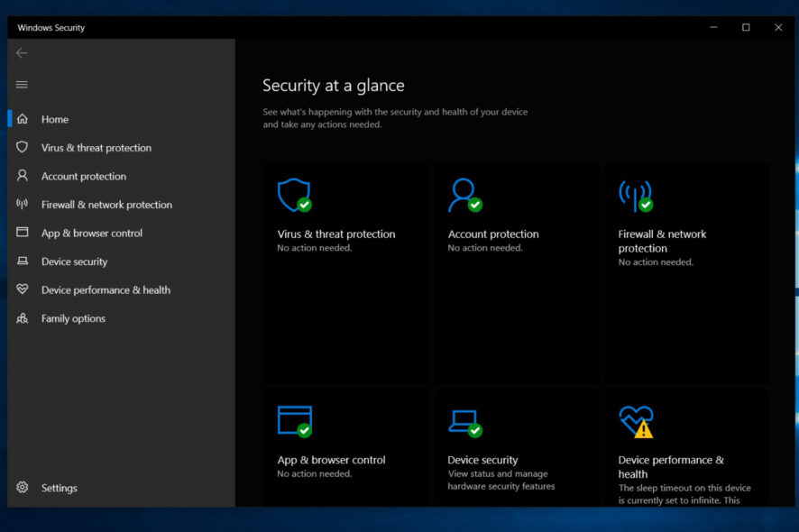Open the large App & browser control tile icon
799x532 pixels.
pos(295,421)
